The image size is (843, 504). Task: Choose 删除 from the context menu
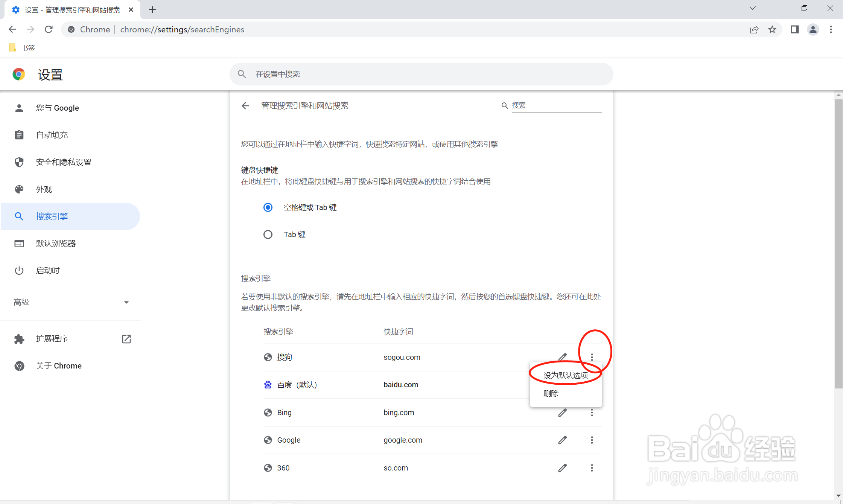[x=551, y=393]
